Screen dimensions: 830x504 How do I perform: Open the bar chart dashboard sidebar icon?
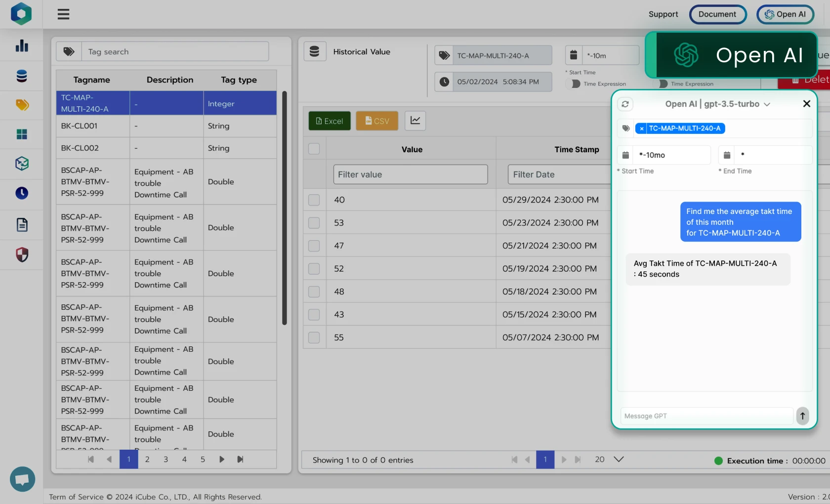tap(22, 46)
